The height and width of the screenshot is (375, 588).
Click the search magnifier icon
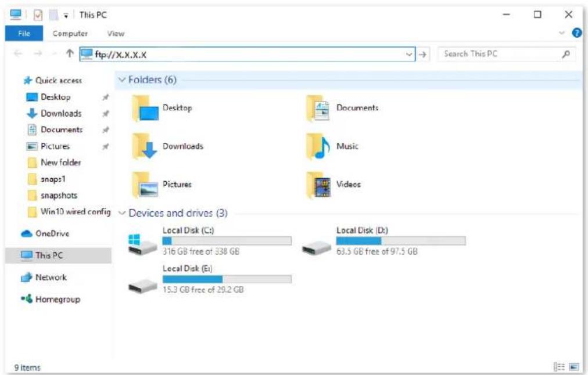click(x=566, y=55)
